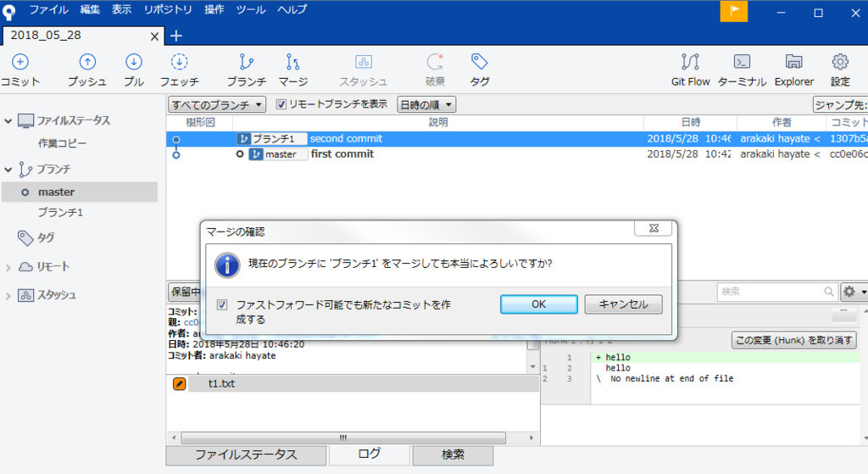This screenshot has width=868, height=474.
Task: Click the 説明 column header
Action: [438, 122]
